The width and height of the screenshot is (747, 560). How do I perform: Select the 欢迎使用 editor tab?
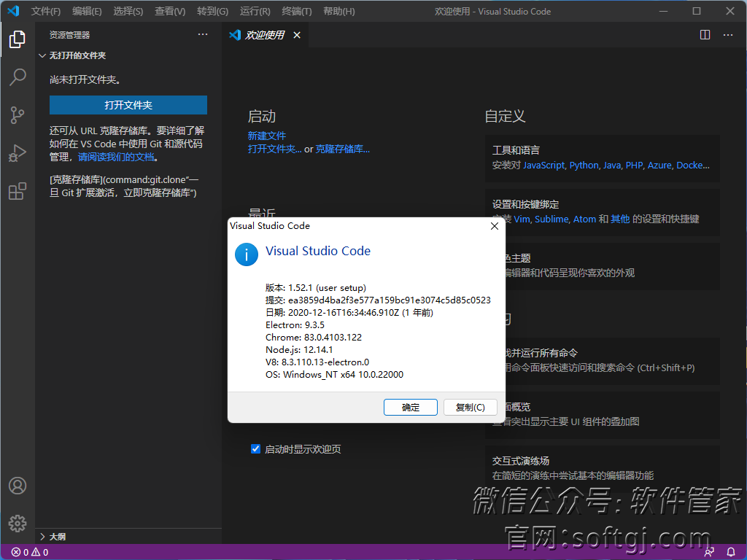[x=266, y=35]
